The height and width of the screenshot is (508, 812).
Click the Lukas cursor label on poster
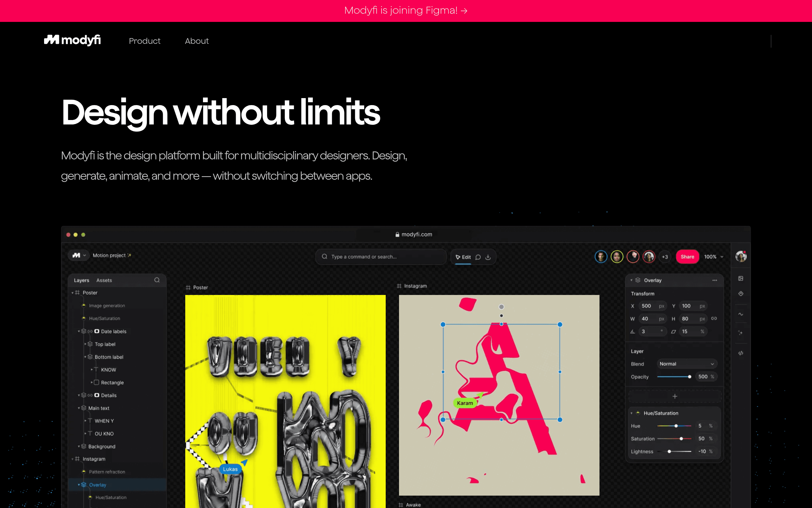click(x=230, y=469)
